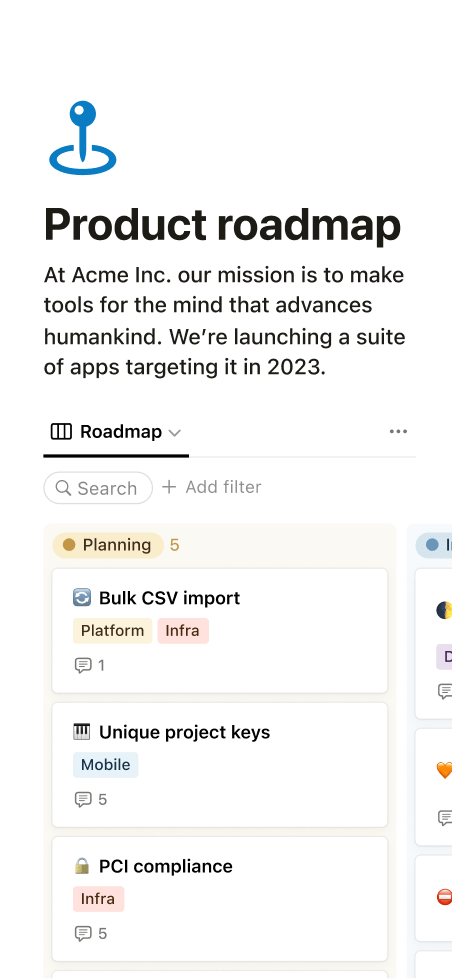
Task: Click the Platform tag on Bulk CSV import
Action: click(x=112, y=631)
